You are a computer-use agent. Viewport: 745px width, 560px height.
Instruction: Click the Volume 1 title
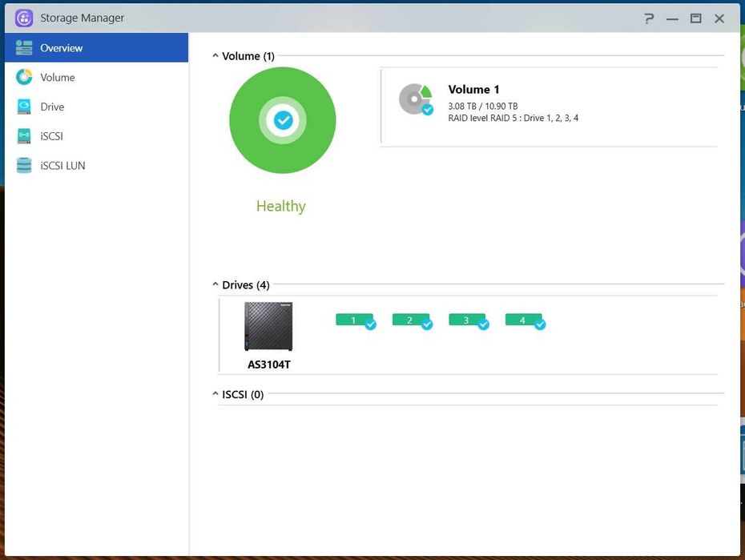(473, 89)
